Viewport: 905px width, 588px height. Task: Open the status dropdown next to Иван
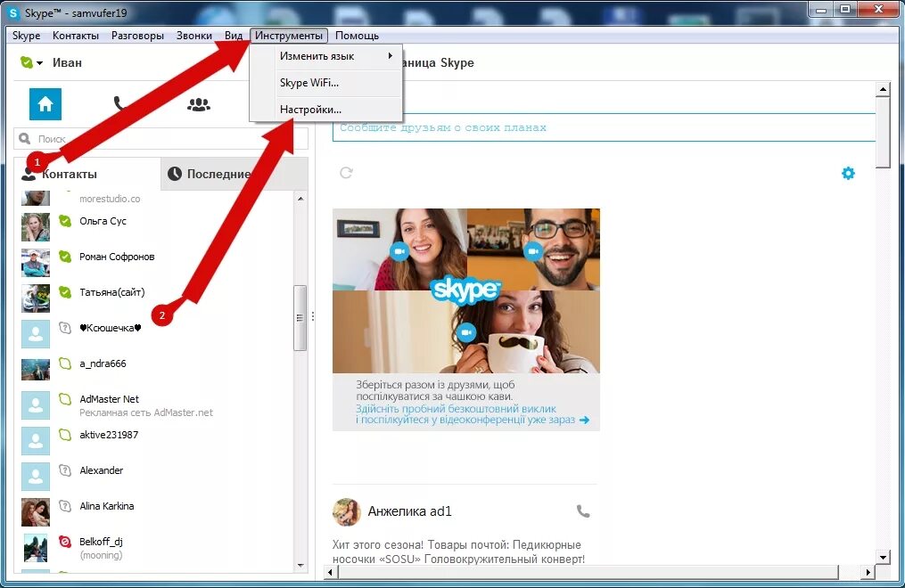(x=39, y=63)
